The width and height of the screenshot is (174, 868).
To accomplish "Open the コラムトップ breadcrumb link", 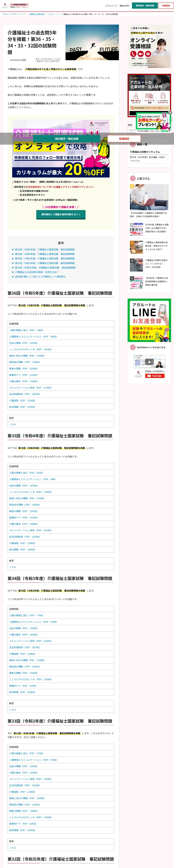I will [53, 14].
